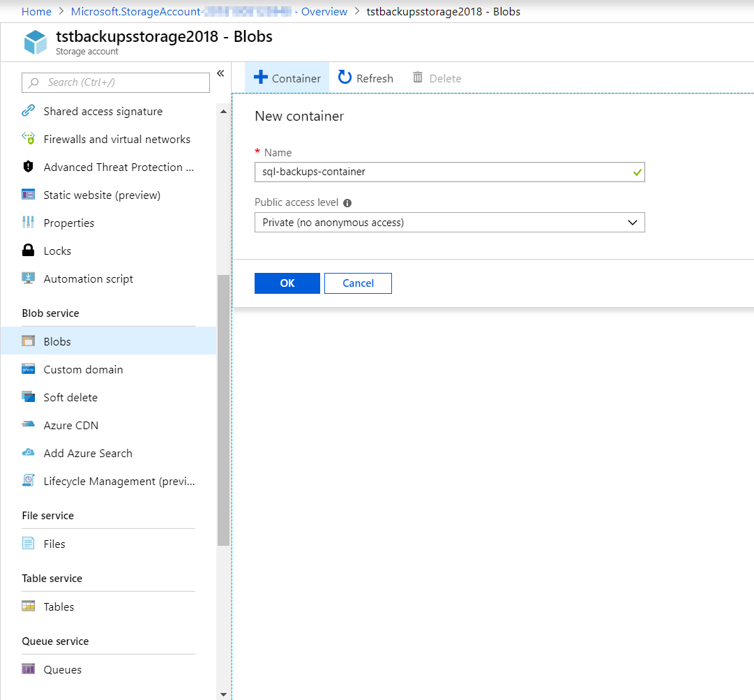Click OK to create the container
The image size is (754, 700).
287,283
